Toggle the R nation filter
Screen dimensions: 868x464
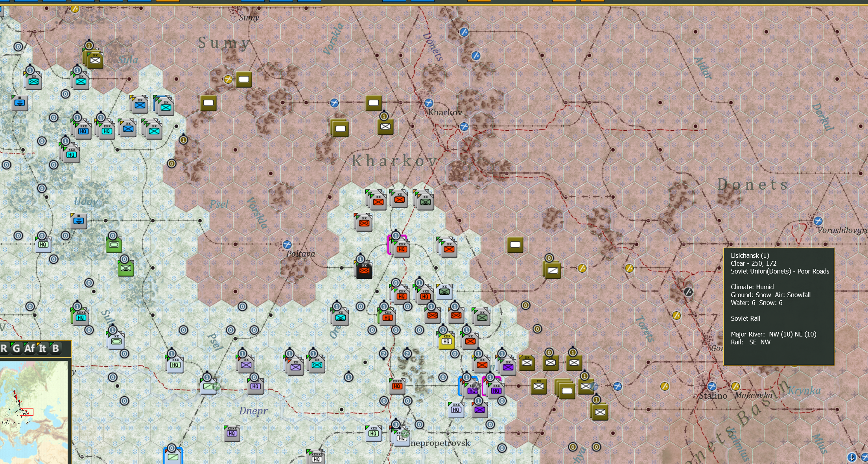point(4,349)
